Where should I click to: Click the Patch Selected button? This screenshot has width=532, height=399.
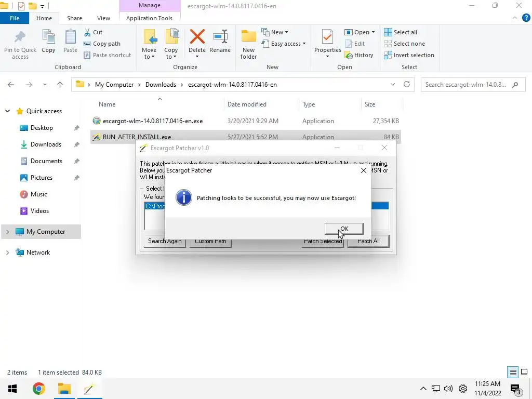coord(323,241)
